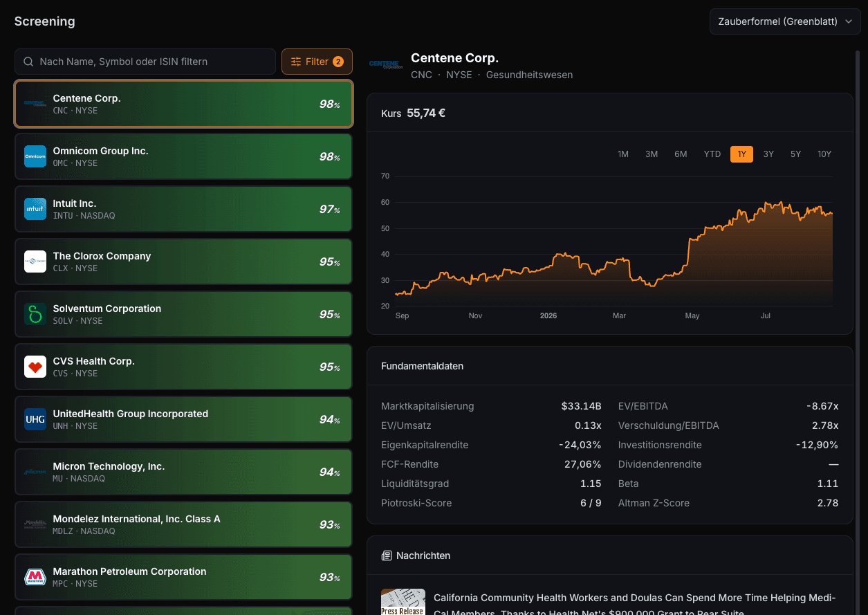Click the FCF-Rendite value 27,06%

[x=582, y=464]
